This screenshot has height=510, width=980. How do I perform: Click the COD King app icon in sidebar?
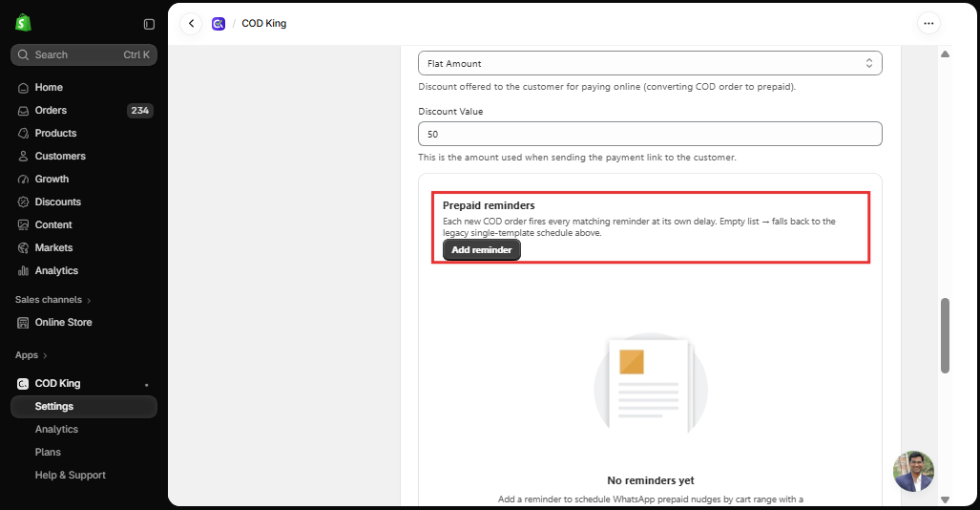coord(23,384)
